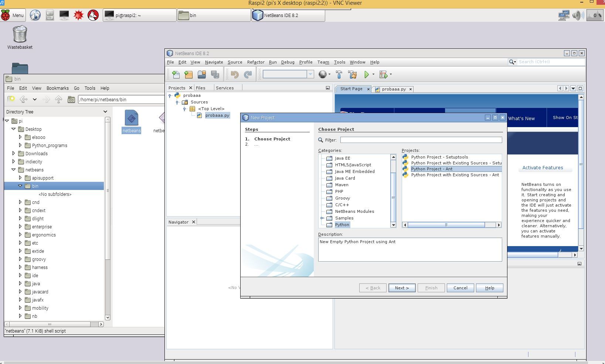Click the New File toolbar icon in NetBeans
Screen dimensions: 605x364
(176, 74)
